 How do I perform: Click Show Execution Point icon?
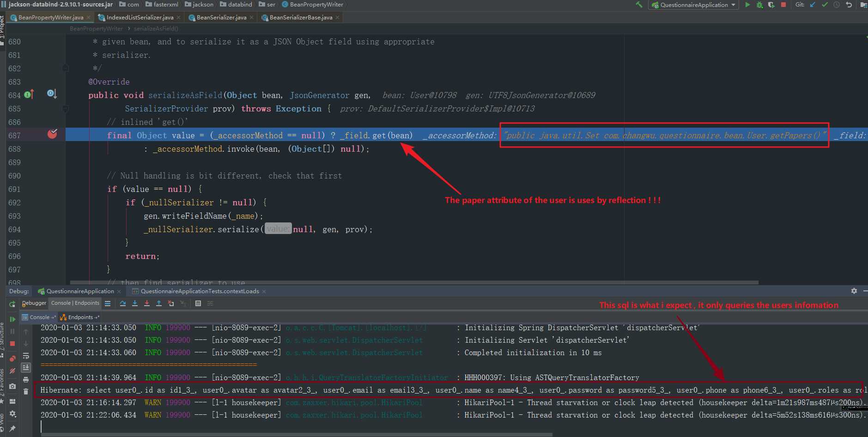pos(108,303)
